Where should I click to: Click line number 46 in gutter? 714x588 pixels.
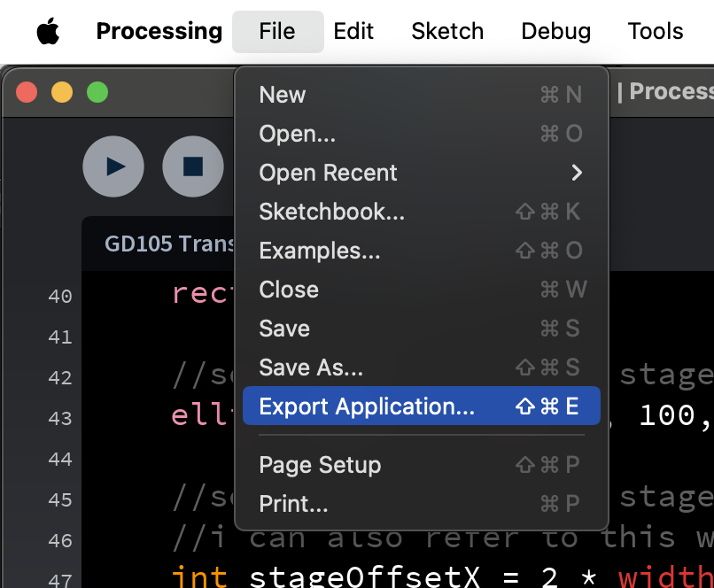point(60,541)
